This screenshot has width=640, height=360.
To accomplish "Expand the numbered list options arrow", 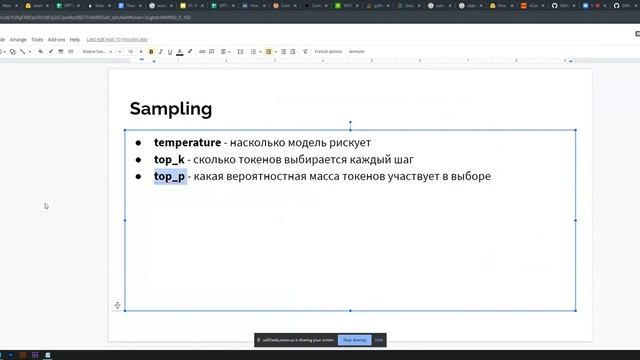I will tap(260, 52).
